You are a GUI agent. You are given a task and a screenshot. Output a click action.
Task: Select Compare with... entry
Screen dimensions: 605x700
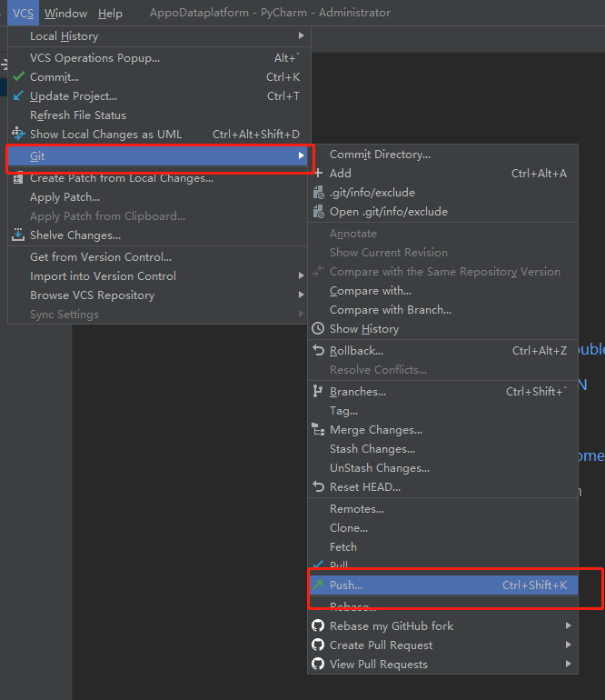tap(442, 291)
